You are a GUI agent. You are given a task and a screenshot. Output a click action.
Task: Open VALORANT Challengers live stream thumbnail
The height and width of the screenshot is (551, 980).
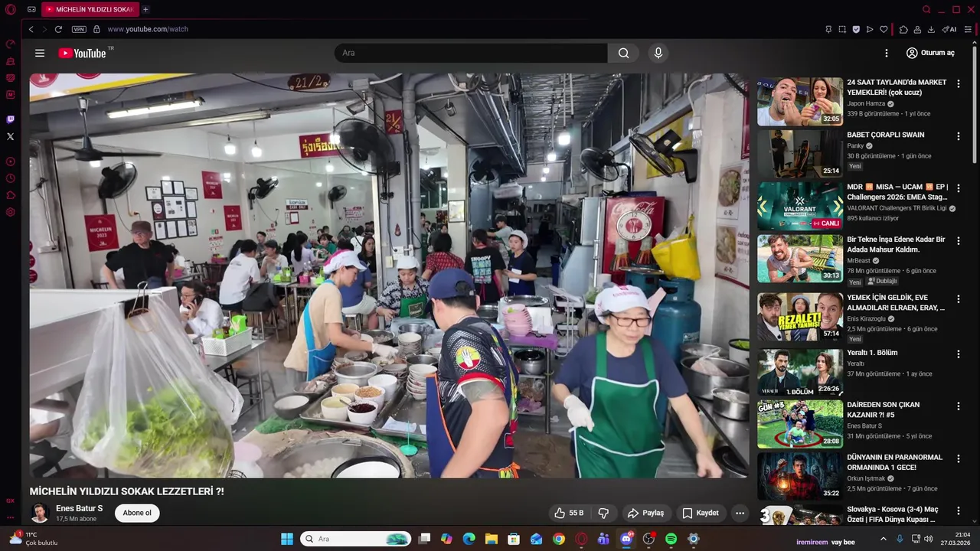800,206
